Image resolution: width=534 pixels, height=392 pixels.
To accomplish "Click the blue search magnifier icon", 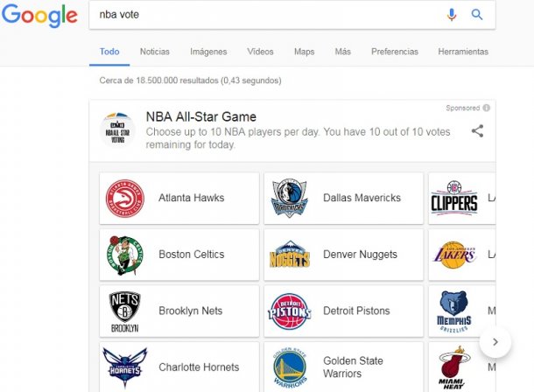I will pos(477,15).
